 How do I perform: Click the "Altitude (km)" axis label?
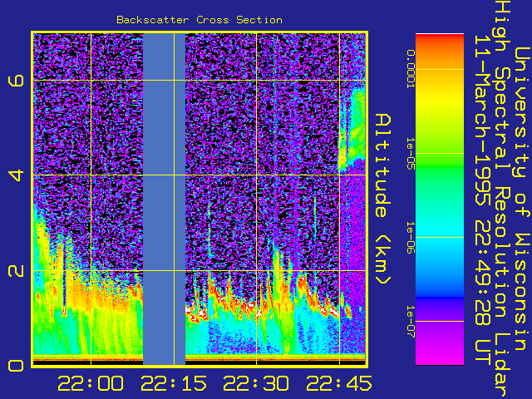383,199
